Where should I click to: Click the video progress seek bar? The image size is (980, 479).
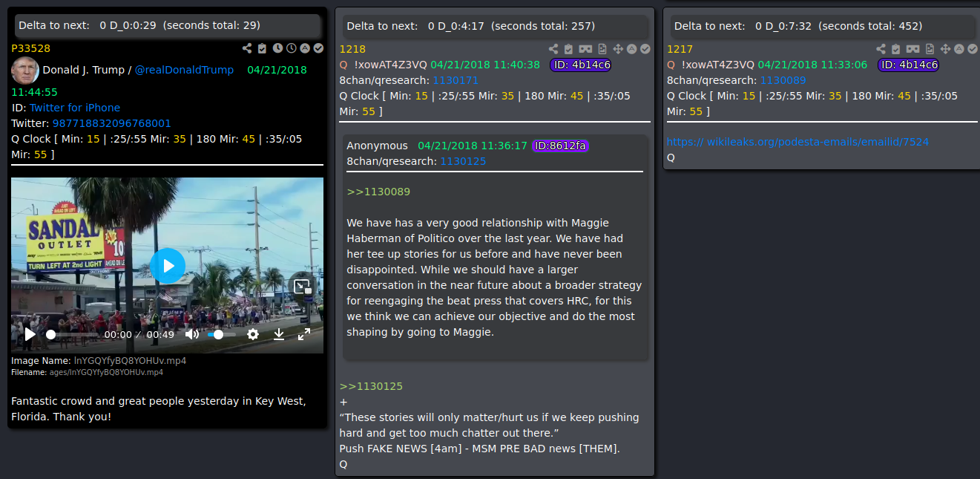point(72,334)
